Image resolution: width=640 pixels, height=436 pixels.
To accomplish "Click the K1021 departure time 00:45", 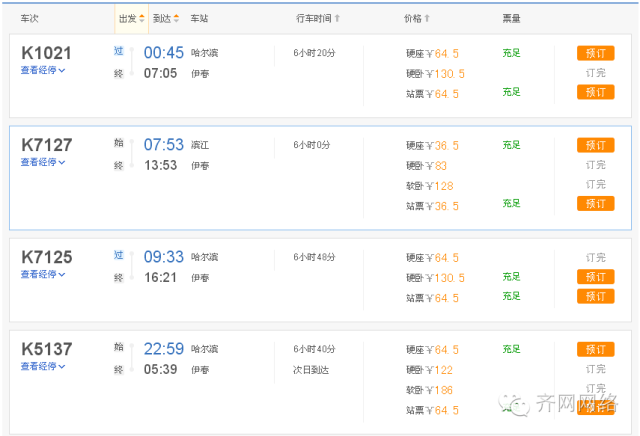I will click(164, 53).
